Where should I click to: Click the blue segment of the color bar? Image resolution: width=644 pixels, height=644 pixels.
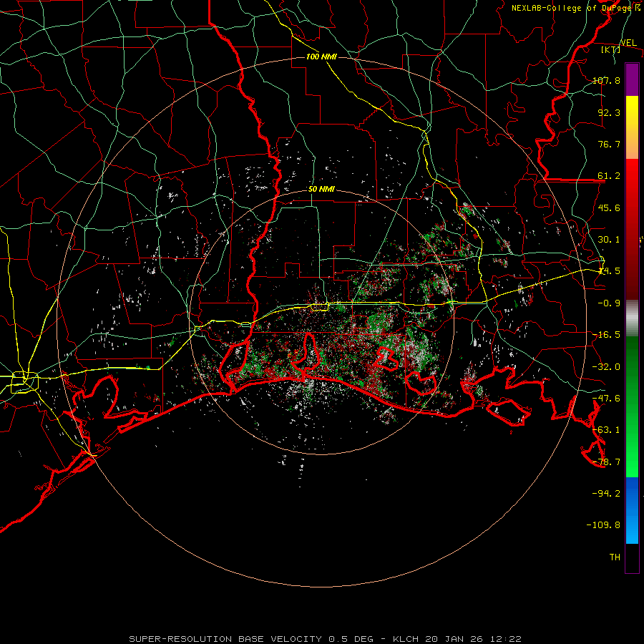(632, 510)
